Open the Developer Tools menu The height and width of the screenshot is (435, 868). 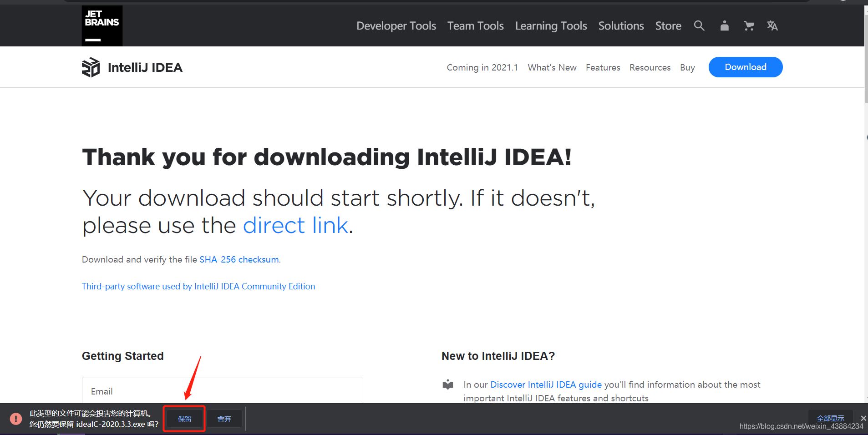pyautogui.click(x=396, y=26)
